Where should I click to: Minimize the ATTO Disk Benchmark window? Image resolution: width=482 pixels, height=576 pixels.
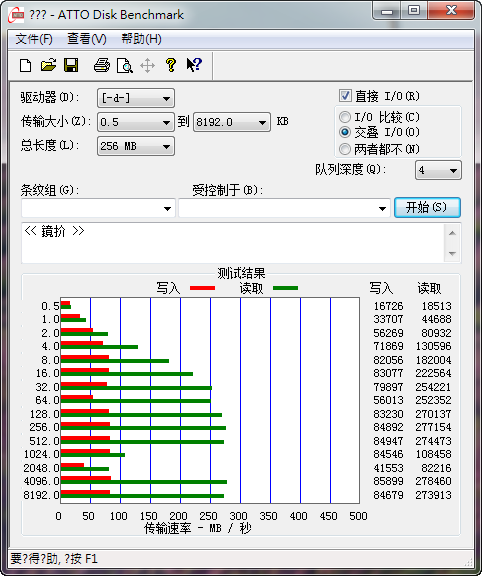coord(387,11)
